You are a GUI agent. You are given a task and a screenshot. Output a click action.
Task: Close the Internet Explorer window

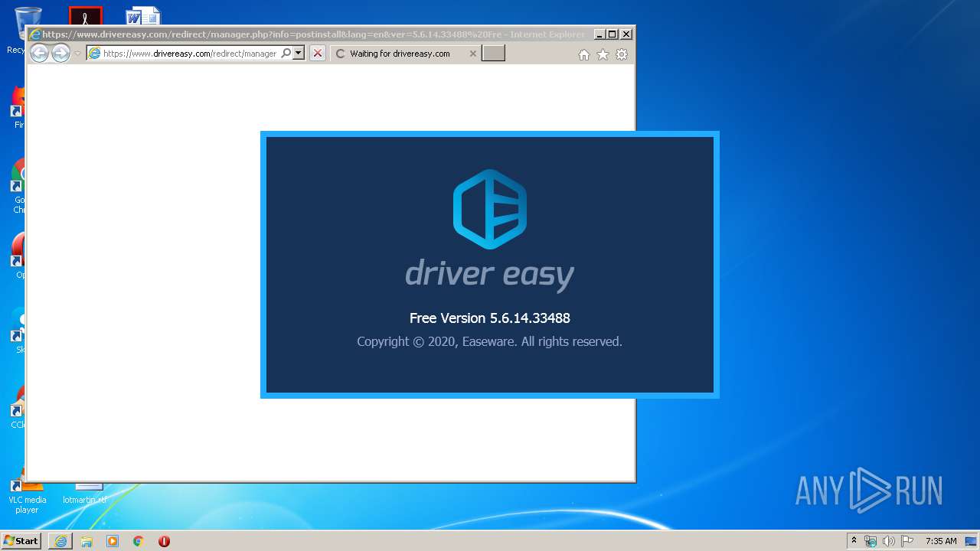click(626, 34)
